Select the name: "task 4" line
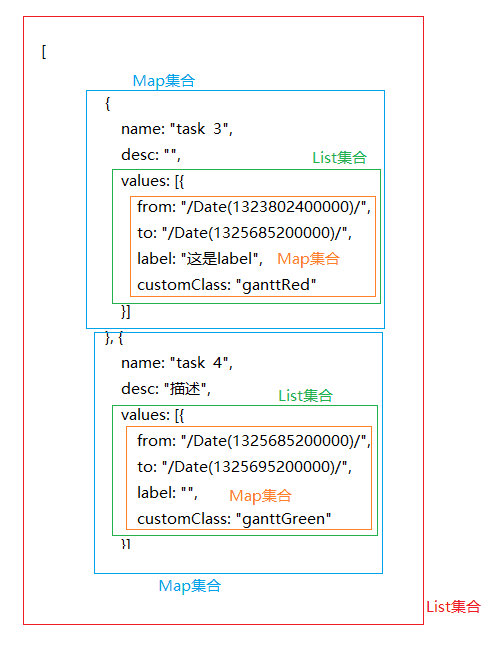 coord(177,363)
